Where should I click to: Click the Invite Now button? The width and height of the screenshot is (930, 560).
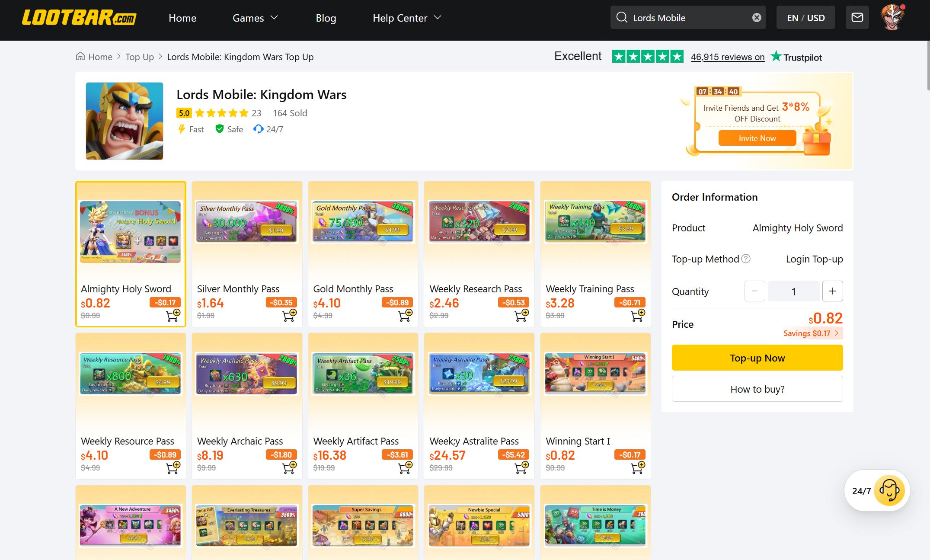(x=757, y=138)
